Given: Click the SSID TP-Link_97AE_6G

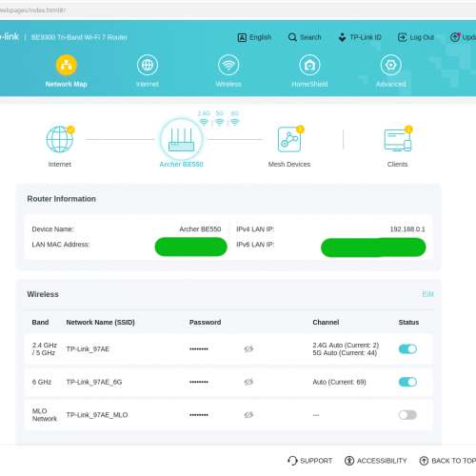Looking at the screenshot, I should pos(94,382).
